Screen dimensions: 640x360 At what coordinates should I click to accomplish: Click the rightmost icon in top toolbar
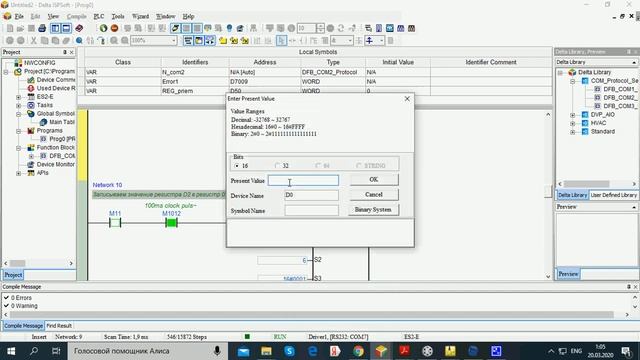411,28
